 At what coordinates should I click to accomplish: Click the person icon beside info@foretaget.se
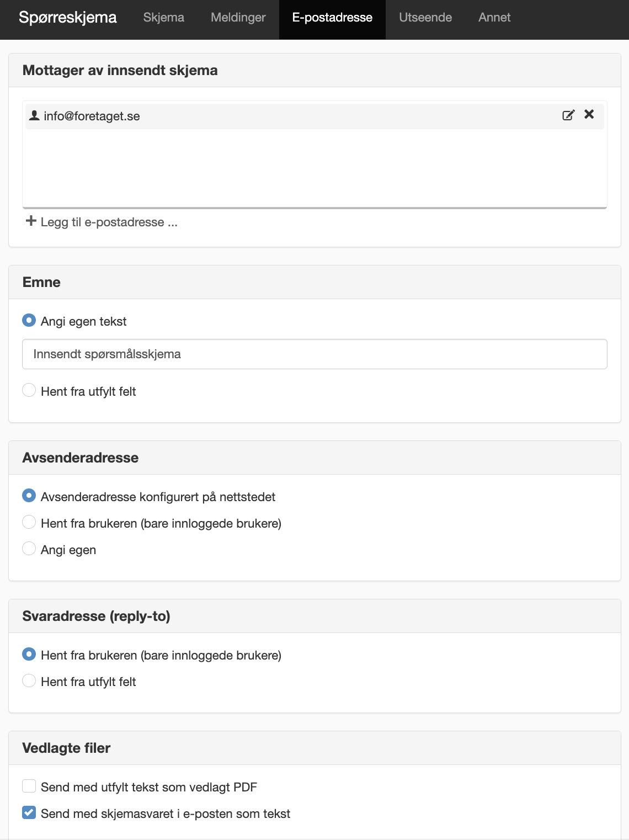(x=34, y=115)
